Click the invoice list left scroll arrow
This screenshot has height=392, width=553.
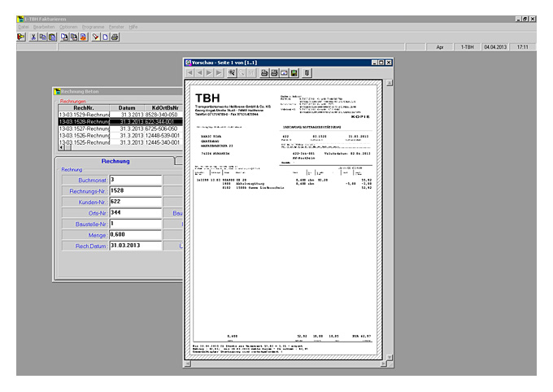(62, 147)
